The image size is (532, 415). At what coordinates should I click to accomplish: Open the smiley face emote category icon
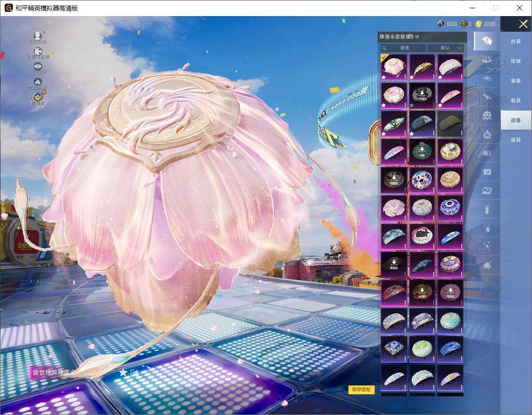coord(487,116)
